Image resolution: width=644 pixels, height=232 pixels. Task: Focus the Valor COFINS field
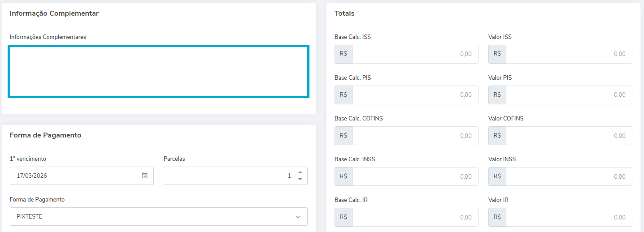click(569, 136)
